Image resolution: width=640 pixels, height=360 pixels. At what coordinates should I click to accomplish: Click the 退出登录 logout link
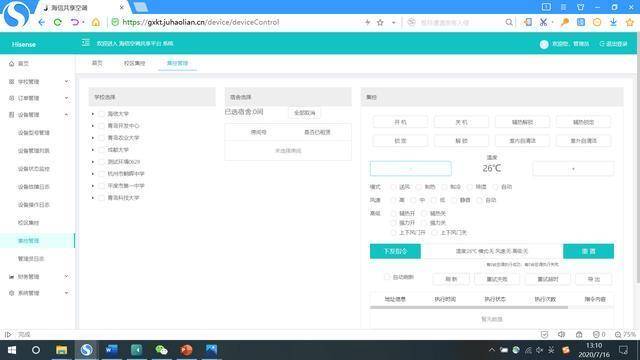click(613, 44)
